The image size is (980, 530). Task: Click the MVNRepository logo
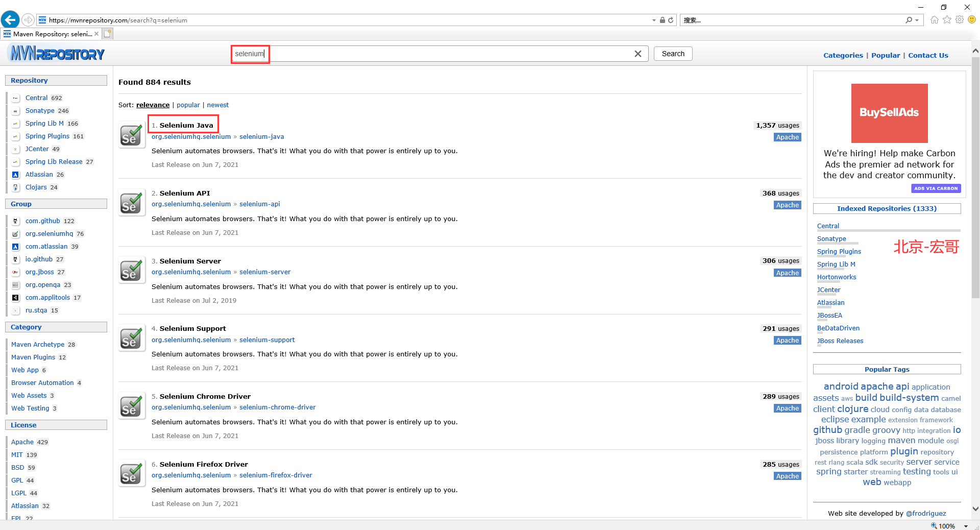(x=56, y=53)
